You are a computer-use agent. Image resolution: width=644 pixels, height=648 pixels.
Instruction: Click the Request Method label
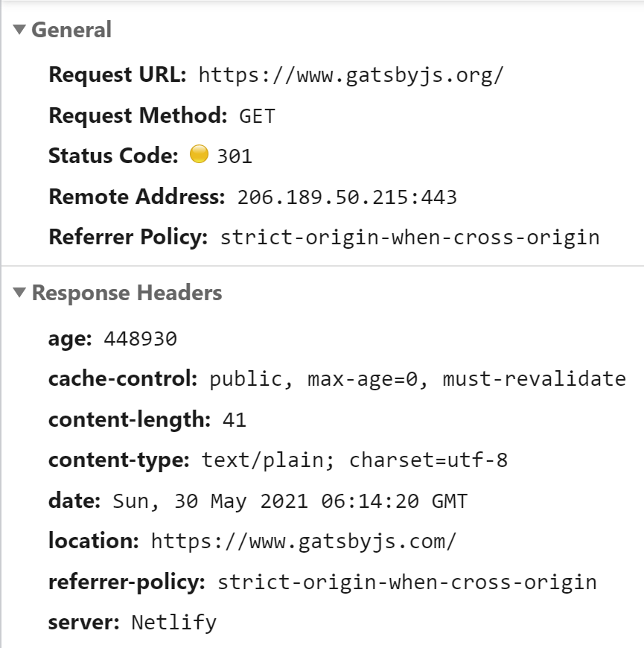pyautogui.click(x=138, y=115)
